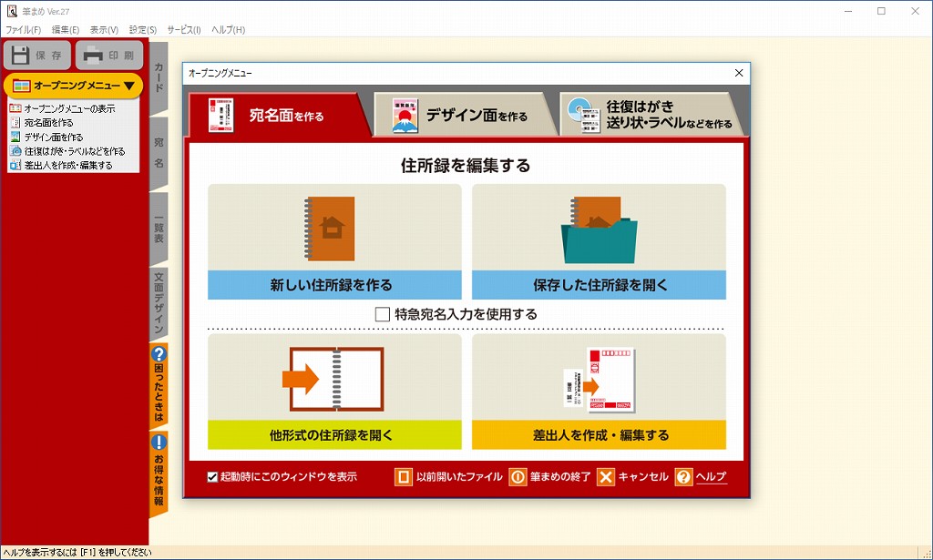Uncheck 起動時にこのウィンドウを表示
This screenshot has width=933, height=560.
[213, 476]
